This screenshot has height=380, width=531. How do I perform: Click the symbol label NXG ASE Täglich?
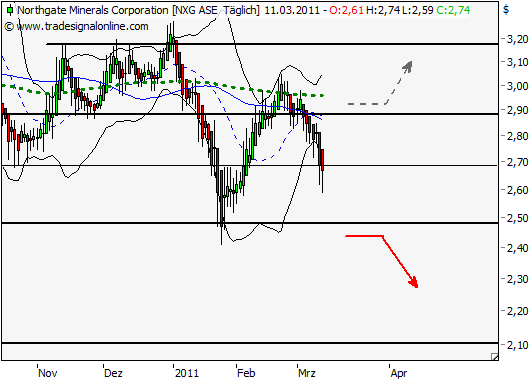coord(216,10)
